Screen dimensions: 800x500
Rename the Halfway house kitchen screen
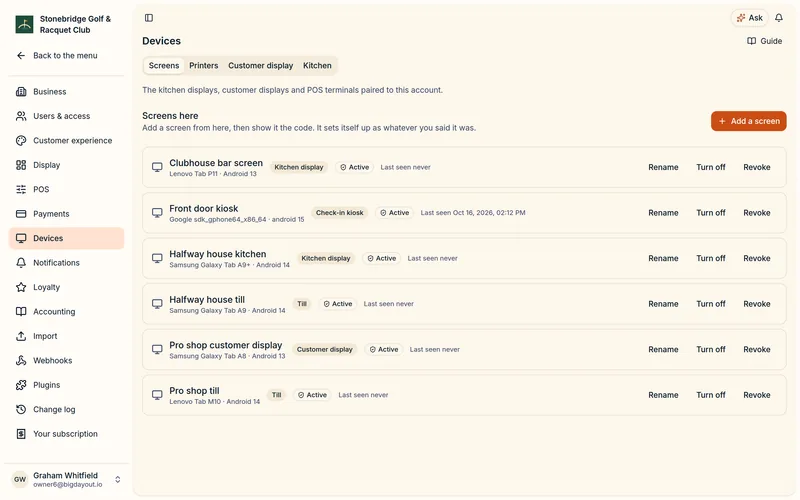663,258
